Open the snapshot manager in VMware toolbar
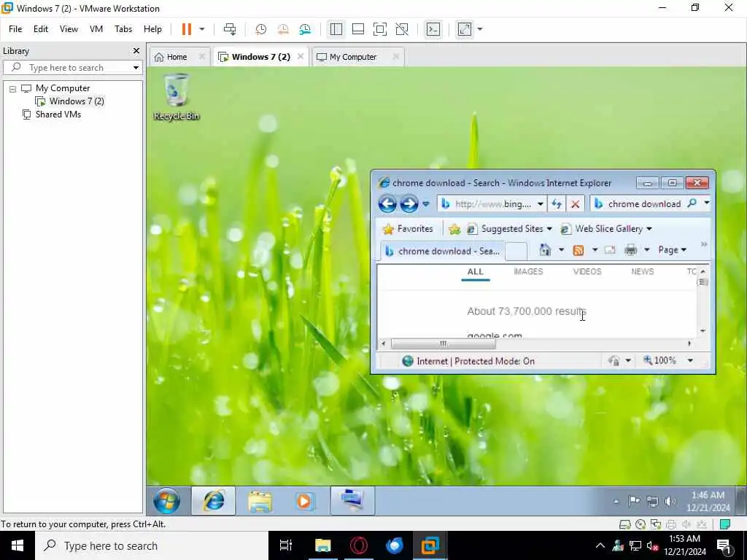Viewport: 747px width, 560px height. [306, 29]
